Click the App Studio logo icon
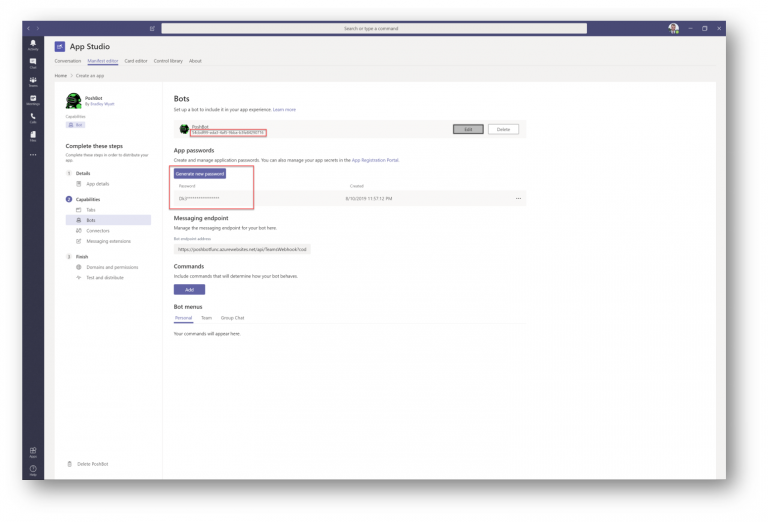The height and width of the screenshot is (522, 768). click(60, 47)
